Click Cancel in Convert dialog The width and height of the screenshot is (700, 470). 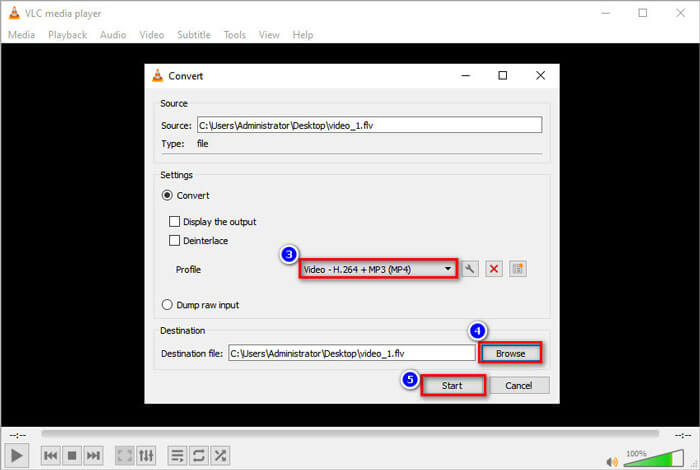pos(519,386)
